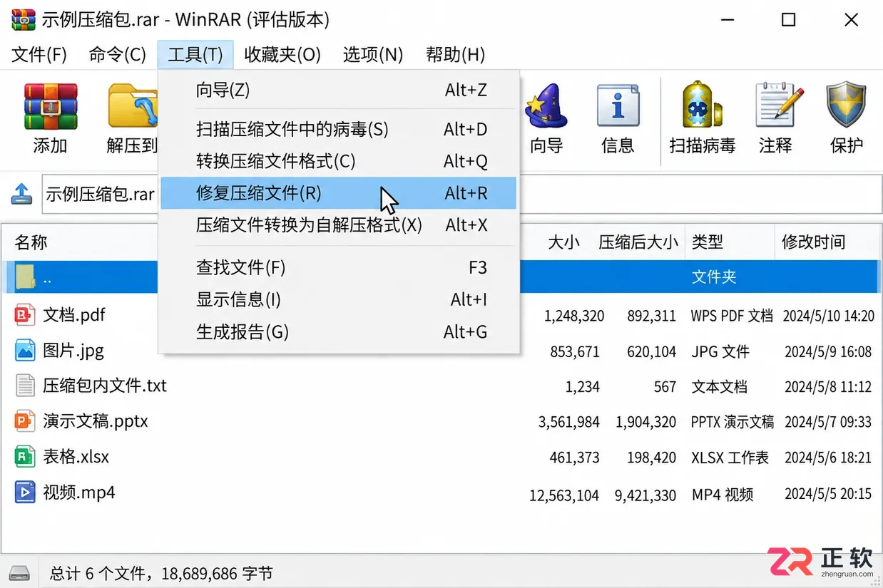The image size is (883, 588).
Task: Click the type cell WPS PDF 文档
Action: 731,316
